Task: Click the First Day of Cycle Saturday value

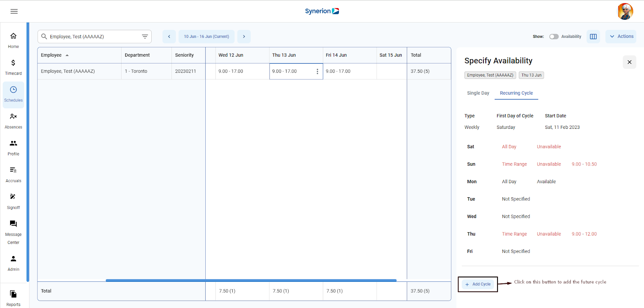Action: tap(506, 127)
